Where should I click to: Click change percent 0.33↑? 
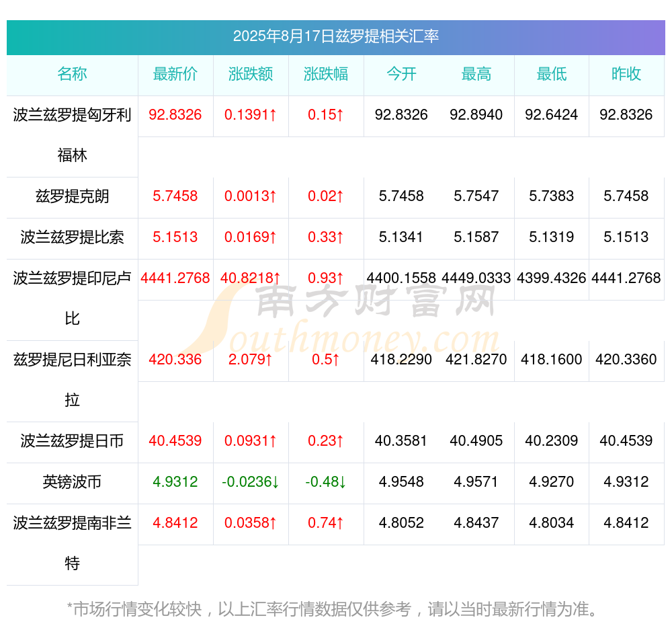326,237
